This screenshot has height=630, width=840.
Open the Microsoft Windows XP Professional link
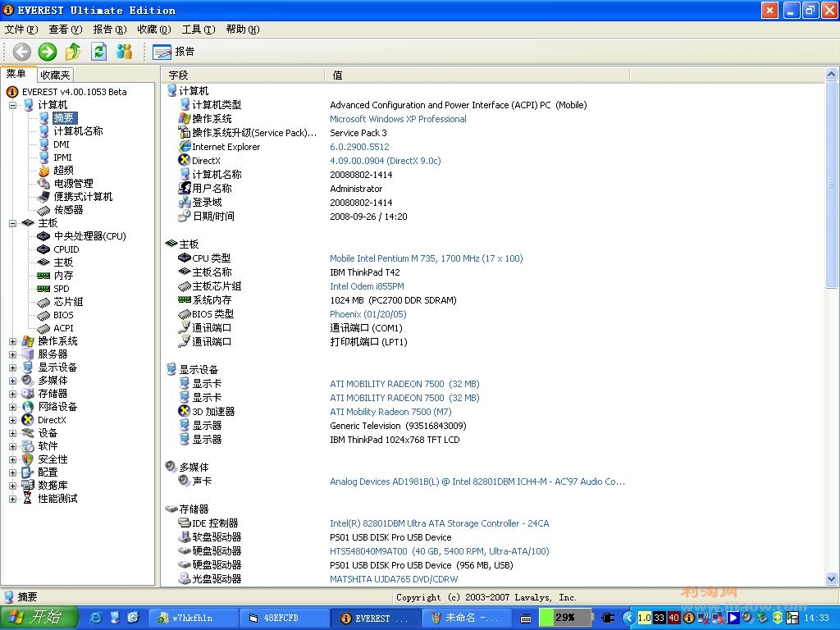coord(398,119)
